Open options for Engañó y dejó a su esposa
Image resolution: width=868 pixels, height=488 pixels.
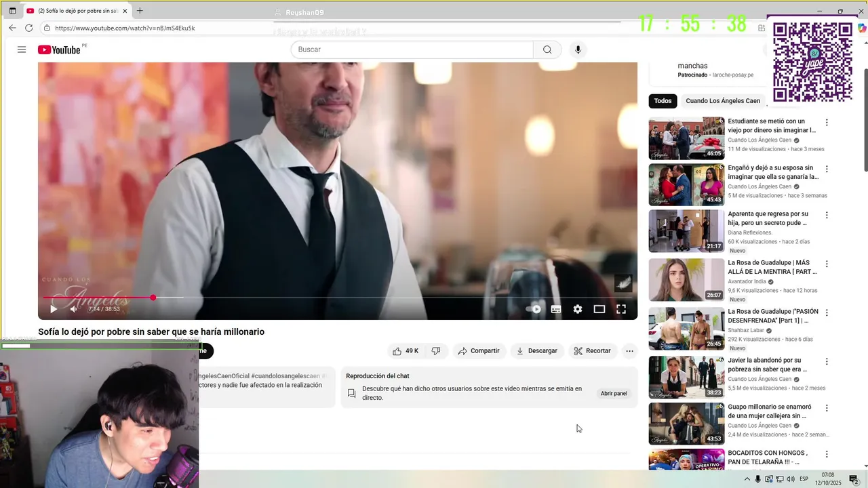(x=827, y=169)
